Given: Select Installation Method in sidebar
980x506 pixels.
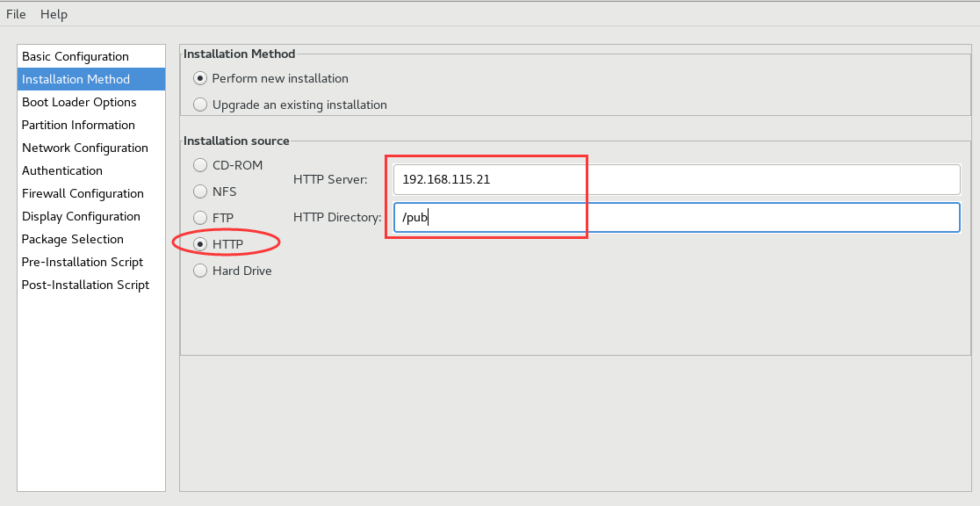Looking at the screenshot, I should coord(91,79).
